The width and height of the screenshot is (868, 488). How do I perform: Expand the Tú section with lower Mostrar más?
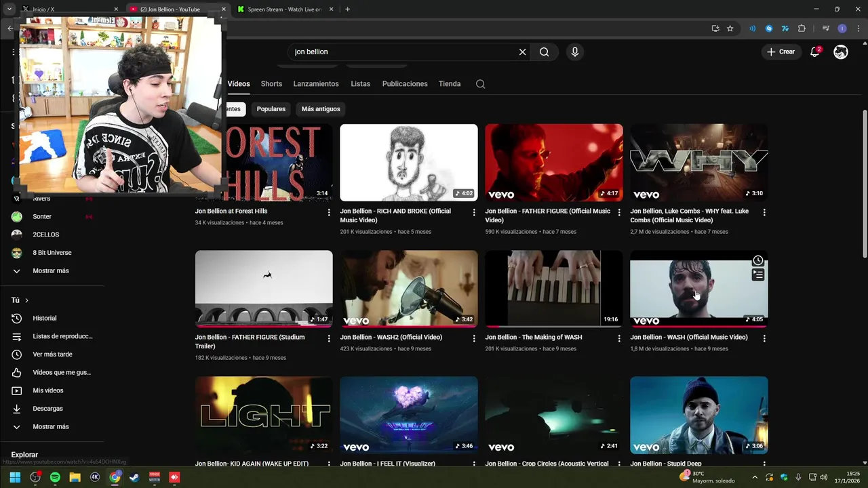52,427
